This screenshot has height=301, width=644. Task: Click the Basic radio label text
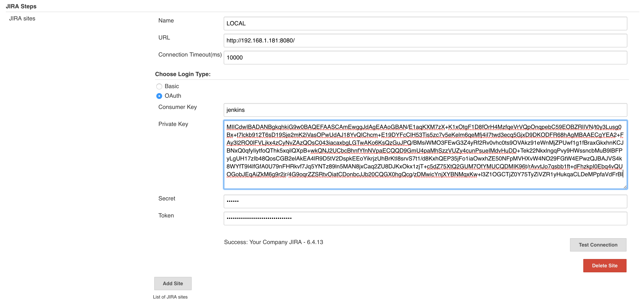172,86
